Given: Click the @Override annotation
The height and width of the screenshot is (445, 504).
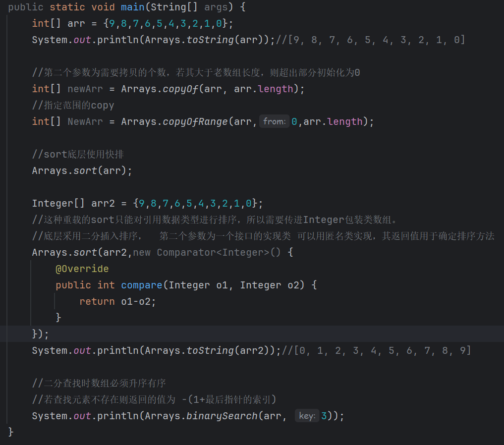Looking at the screenshot, I should (82, 269).
